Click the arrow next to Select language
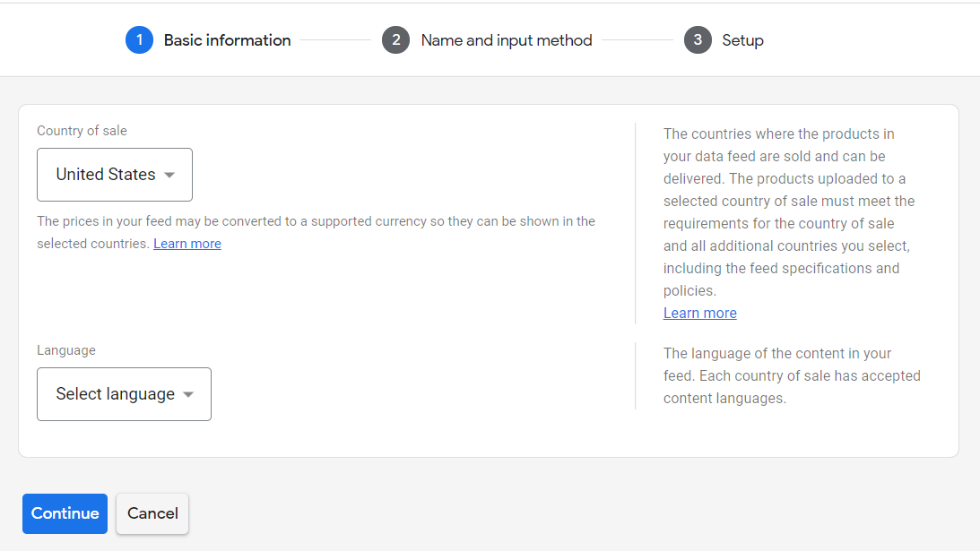The height and width of the screenshot is (551, 980). [x=188, y=395]
